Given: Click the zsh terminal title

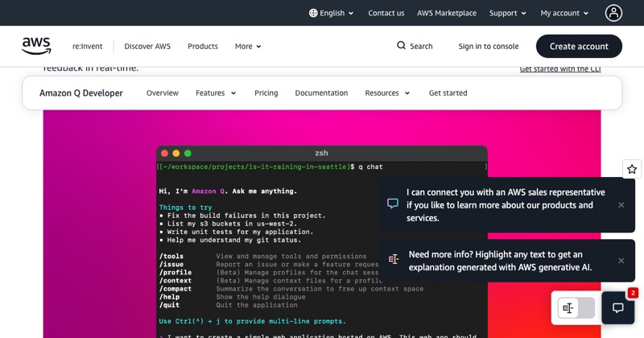Looking at the screenshot, I should [321, 153].
